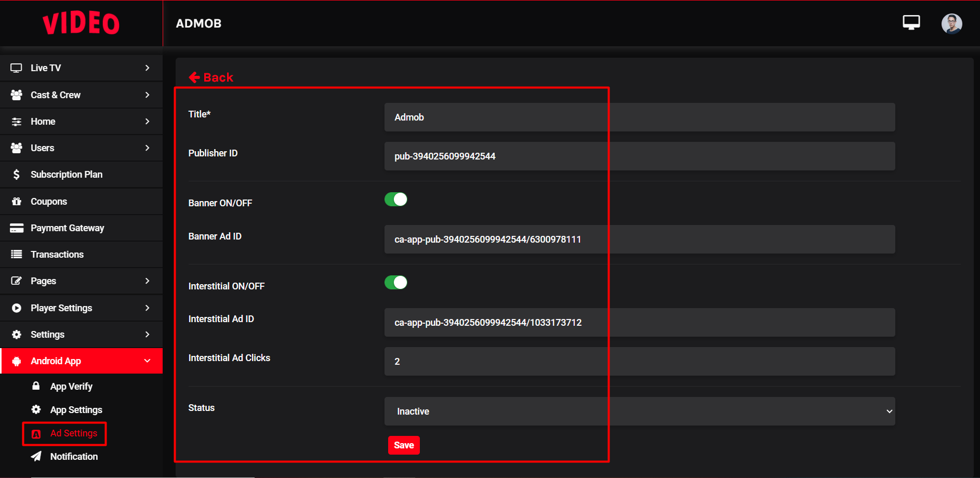The image size is (980, 478).
Task: Select App Verify submenu item
Action: 71,387
